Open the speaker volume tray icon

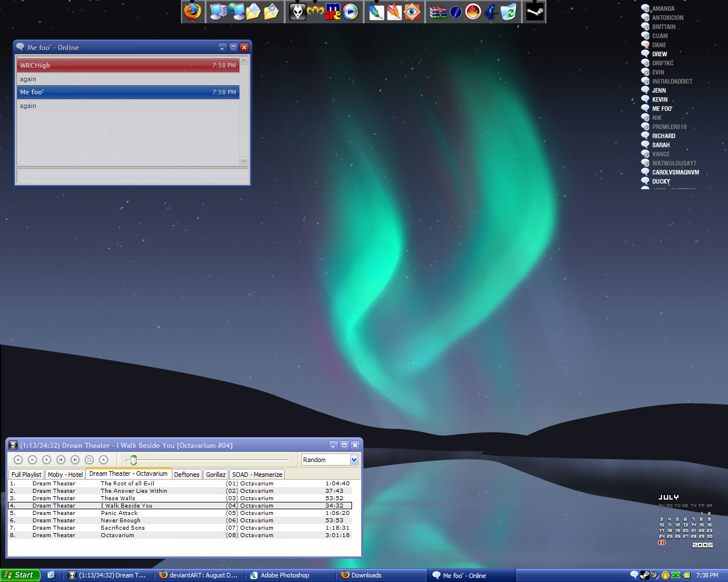click(x=655, y=575)
